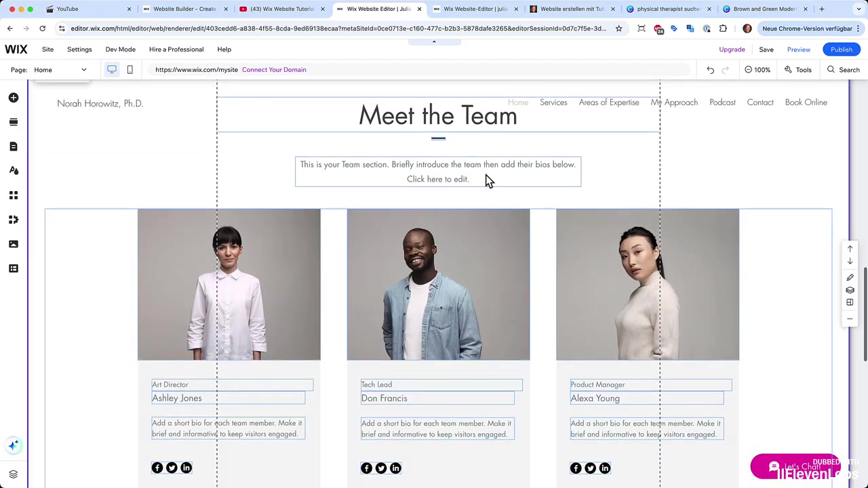Screen dimensions: 868x488
Task: Click Neue Chrome-Version verfügbar button
Action: (811, 28)
